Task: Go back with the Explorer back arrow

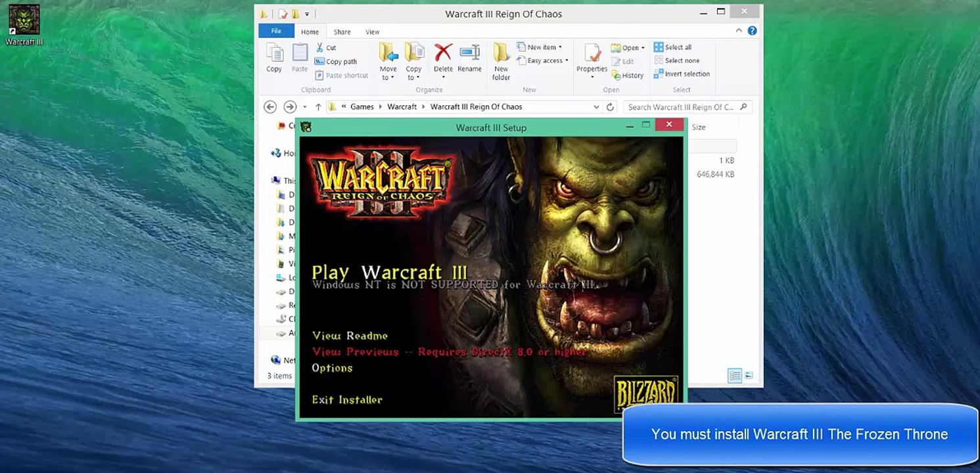Action: (x=269, y=107)
